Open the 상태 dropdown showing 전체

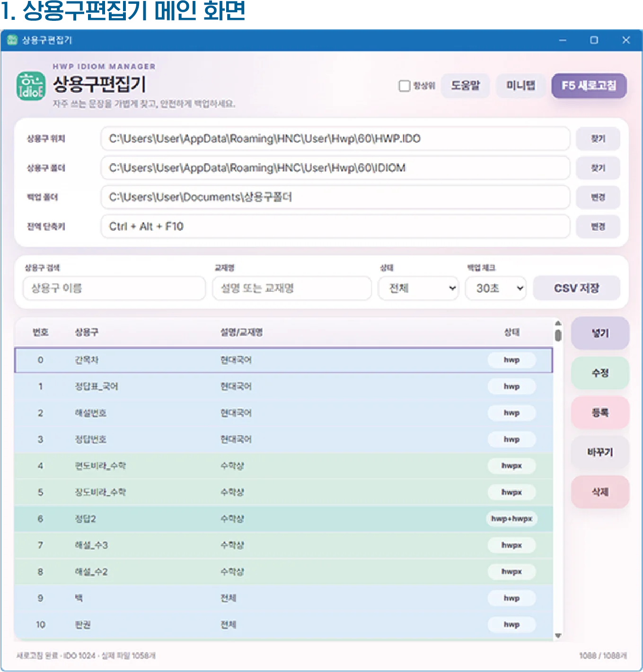pyautogui.click(x=419, y=288)
